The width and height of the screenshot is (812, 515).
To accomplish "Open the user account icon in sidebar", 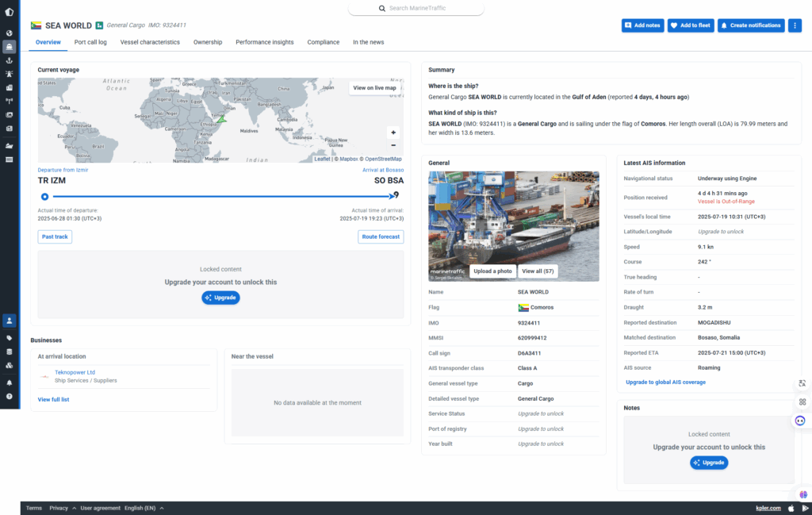I will [10, 321].
